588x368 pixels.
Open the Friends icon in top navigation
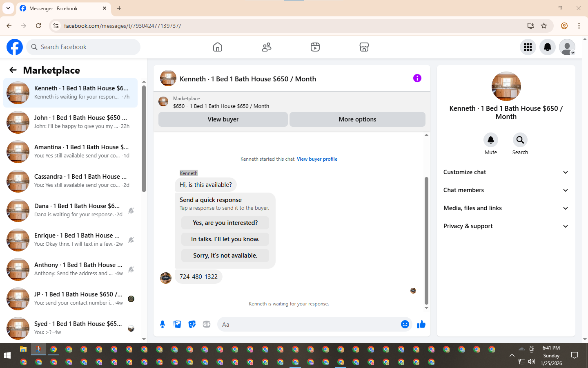pyautogui.click(x=267, y=47)
